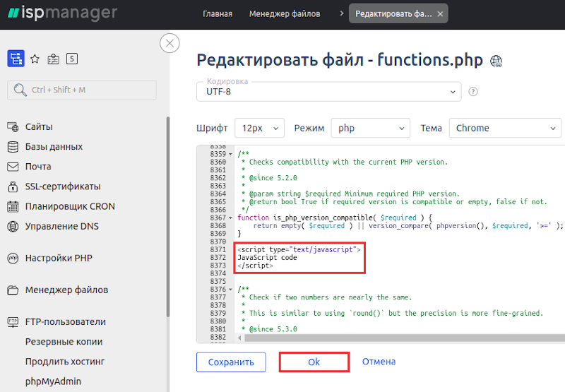Click the icon showing number 5
This screenshot has height=392, width=565.
tap(72, 59)
